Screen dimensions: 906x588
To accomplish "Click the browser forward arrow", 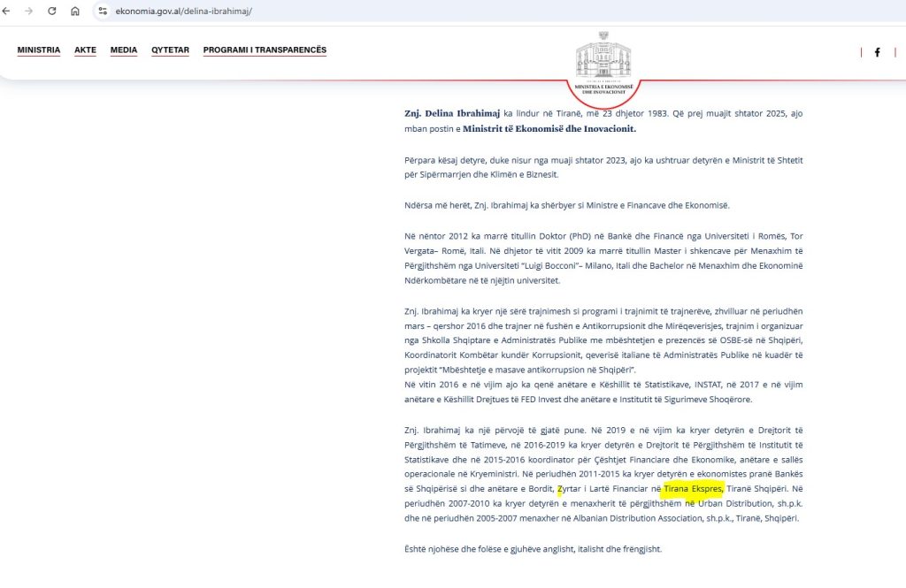I will click(x=29, y=11).
